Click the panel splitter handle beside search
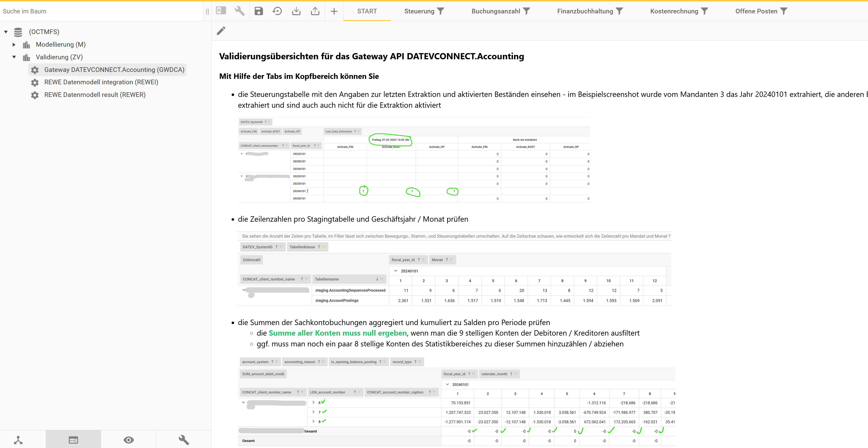Viewport: 868px width, 448px height. (207, 11)
